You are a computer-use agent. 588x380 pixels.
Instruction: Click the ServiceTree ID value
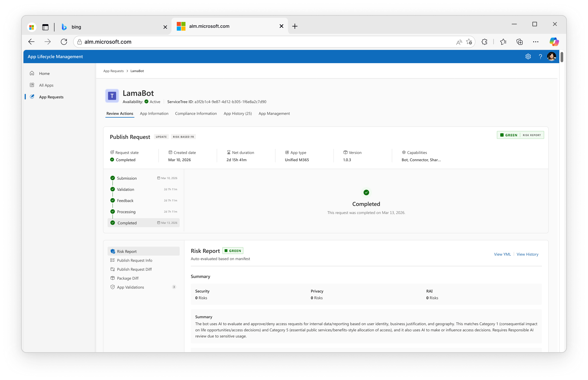coord(230,102)
